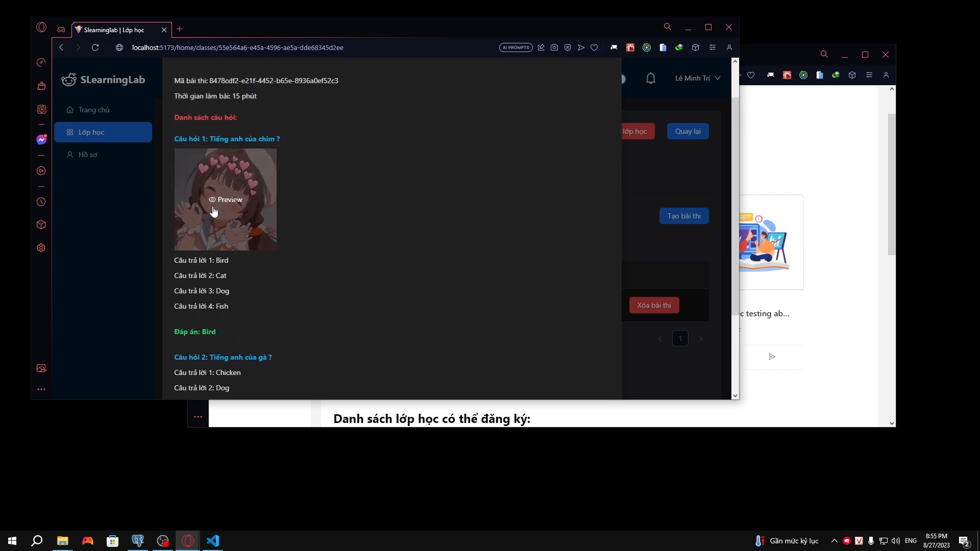Preview the question 1 image

(226, 199)
